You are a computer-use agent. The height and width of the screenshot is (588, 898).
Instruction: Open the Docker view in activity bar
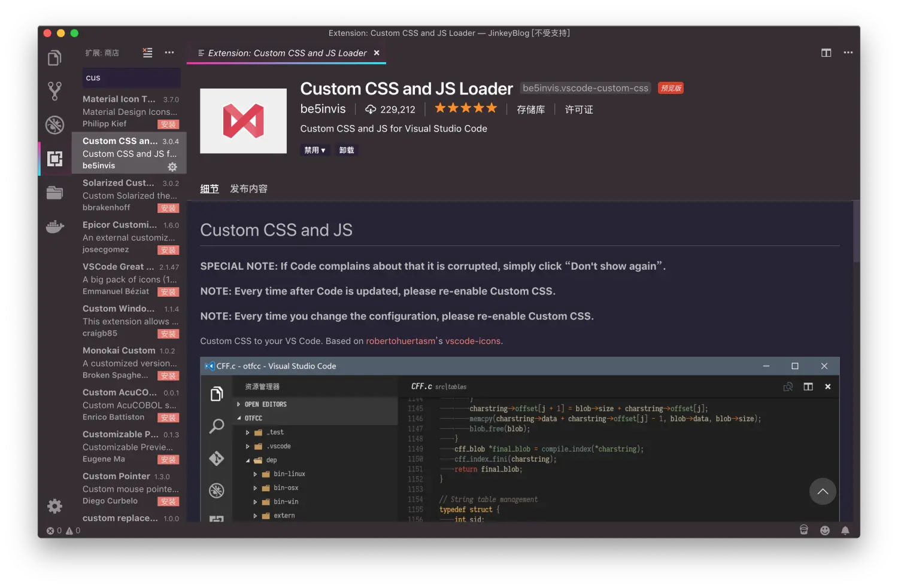(54, 227)
